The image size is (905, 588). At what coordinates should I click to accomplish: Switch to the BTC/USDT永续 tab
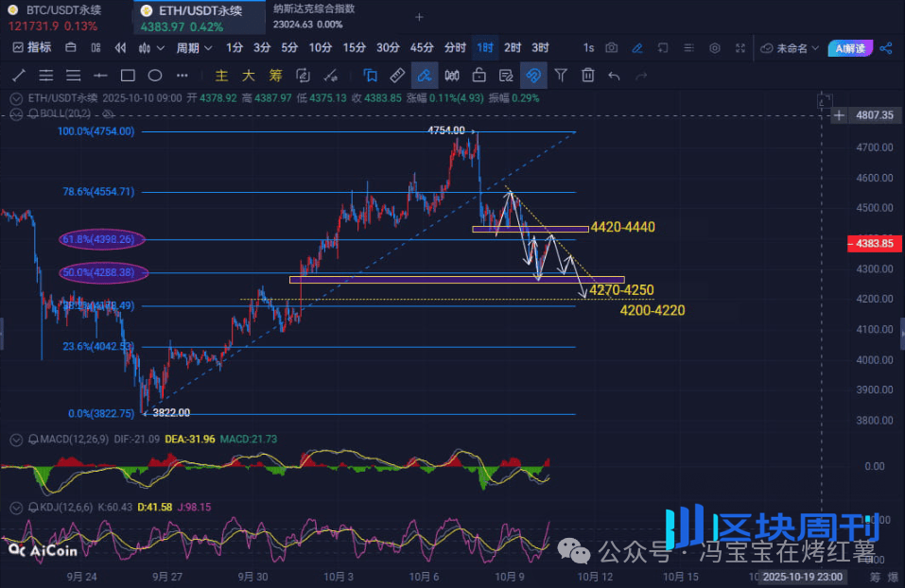pyautogui.click(x=57, y=10)
